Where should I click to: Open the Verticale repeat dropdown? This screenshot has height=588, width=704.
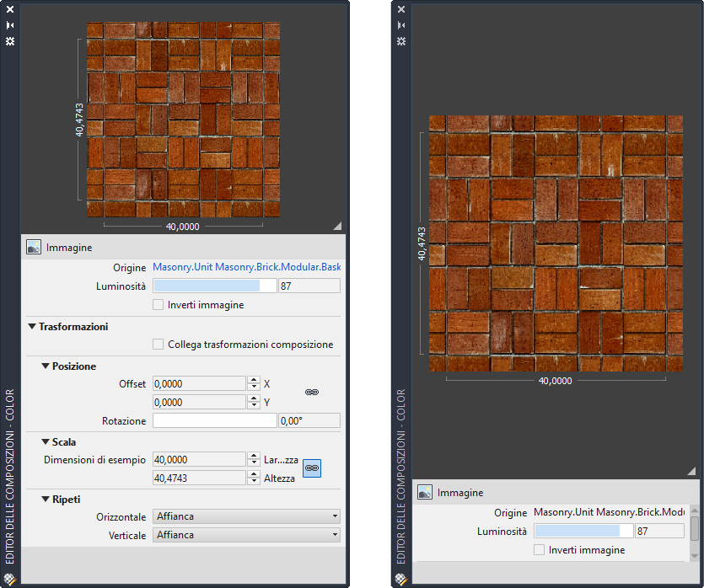click(x=246, y=535)
